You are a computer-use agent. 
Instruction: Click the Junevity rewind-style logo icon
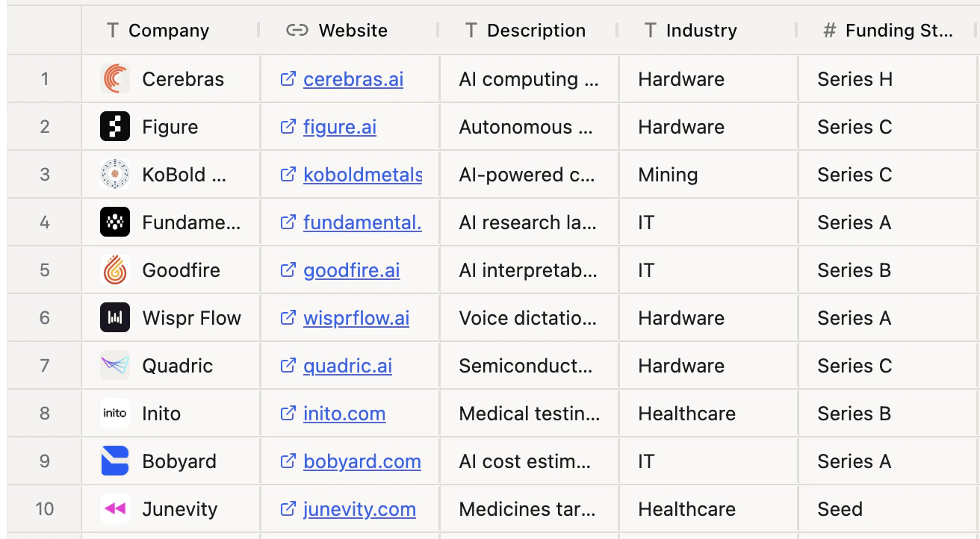click(x=114, y=508)
